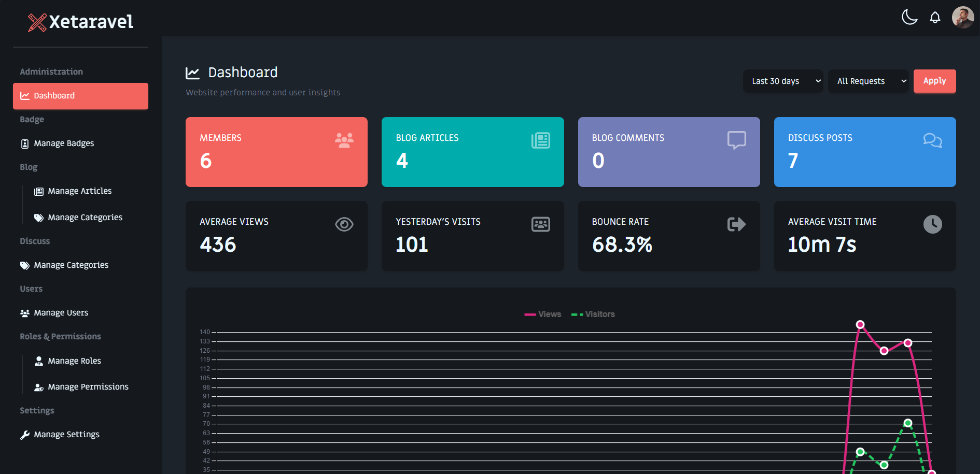Open the All Requests dropdown
The width and height of the screenshot is (980, 474).
(x=868, y=81)
